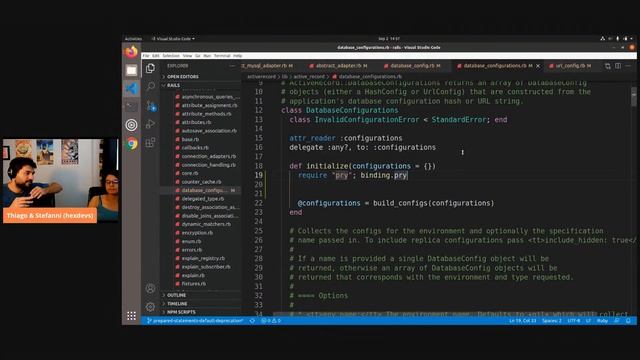This screenshot has width=640, height=360.
Task: Open the Terminal icon in Ubuntu dock
Action: click(x=131, y=107)
